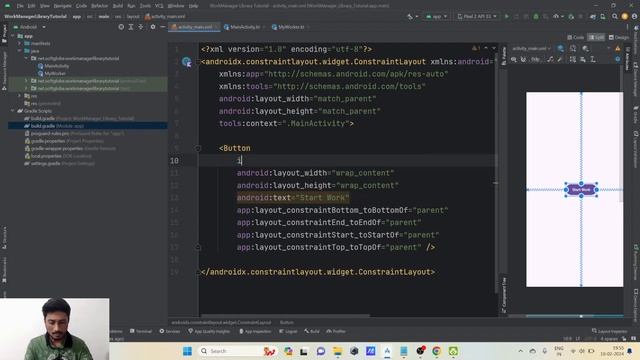Click the Debug app bug icon

536,16
